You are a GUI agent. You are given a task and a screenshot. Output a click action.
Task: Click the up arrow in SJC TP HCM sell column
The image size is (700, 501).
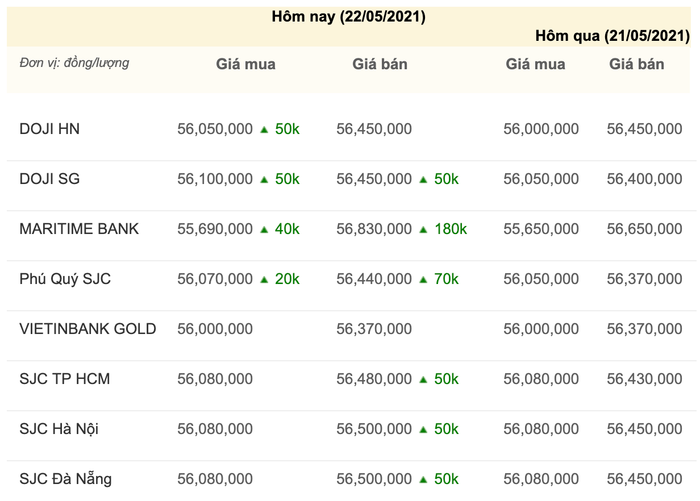point(423,380)
